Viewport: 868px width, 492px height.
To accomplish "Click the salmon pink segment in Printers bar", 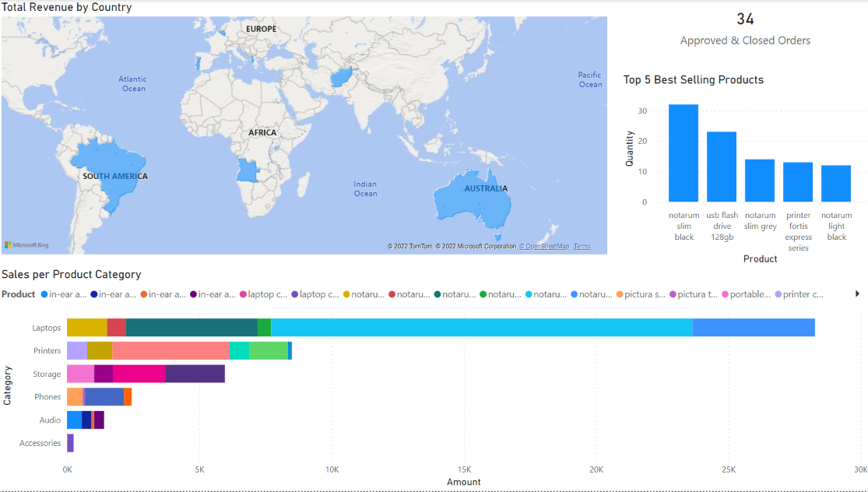I will point(170,351).
